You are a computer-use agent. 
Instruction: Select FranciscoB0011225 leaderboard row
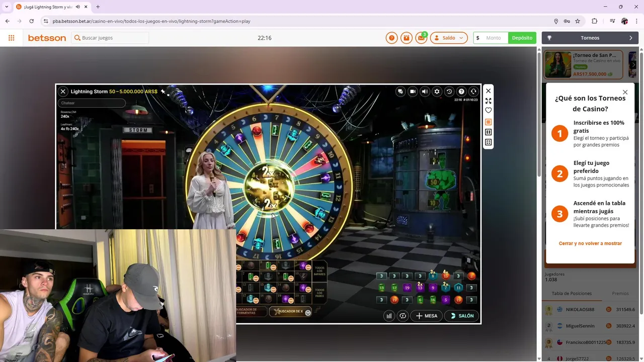pos(590,342)
